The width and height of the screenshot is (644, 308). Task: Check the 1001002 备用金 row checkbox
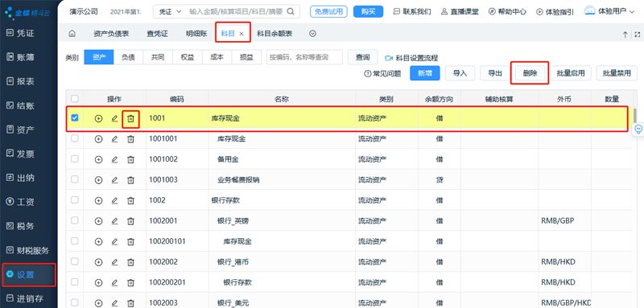point(74,158)
